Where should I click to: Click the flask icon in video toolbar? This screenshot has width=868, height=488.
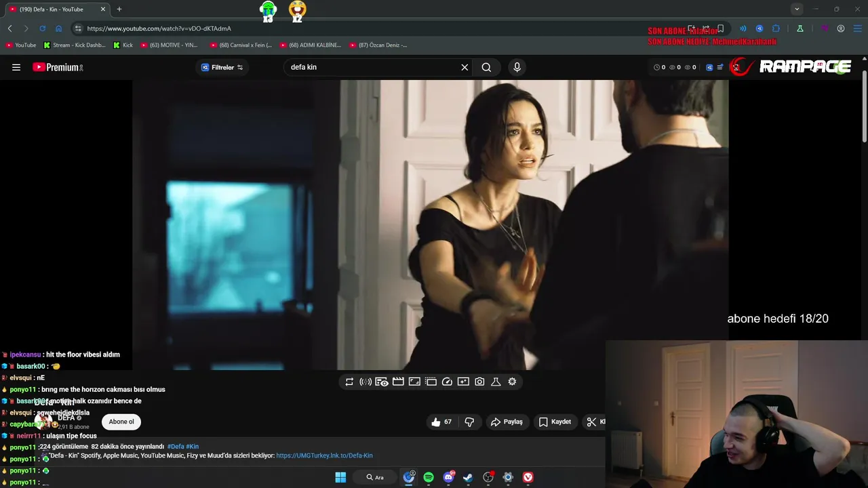pos(496,382)
